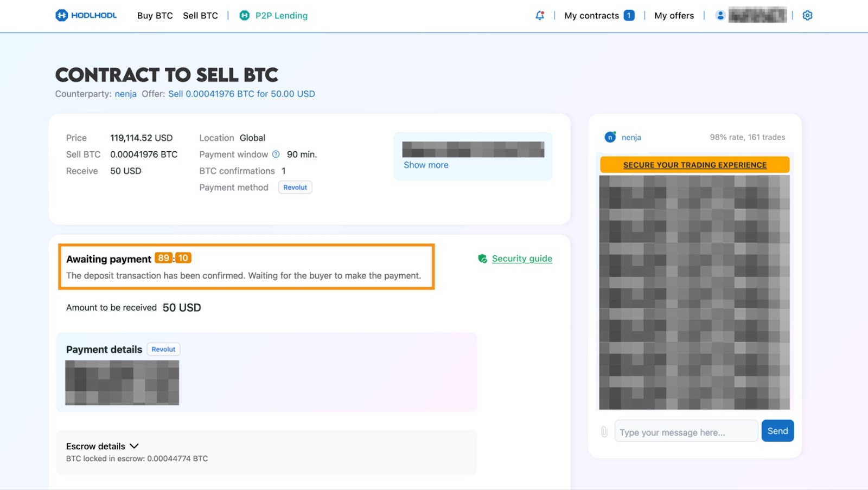
Task: Open the settings gear icon
Action: [x=807, y=15]
